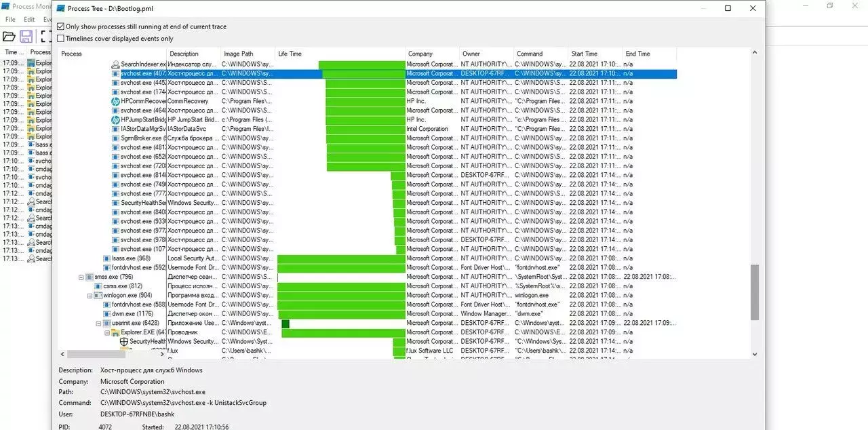Screen dimensions: 868x430
Task: Click the 'Window Manager' owner cell for dwm.exe
Action: click(487, 314)
